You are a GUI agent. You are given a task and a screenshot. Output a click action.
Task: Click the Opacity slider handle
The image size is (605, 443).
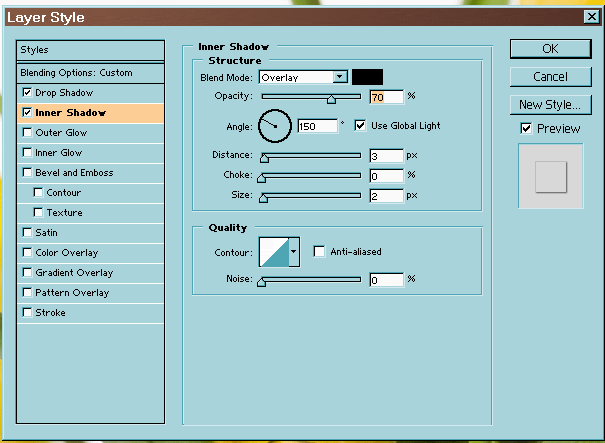coord(331,98)
